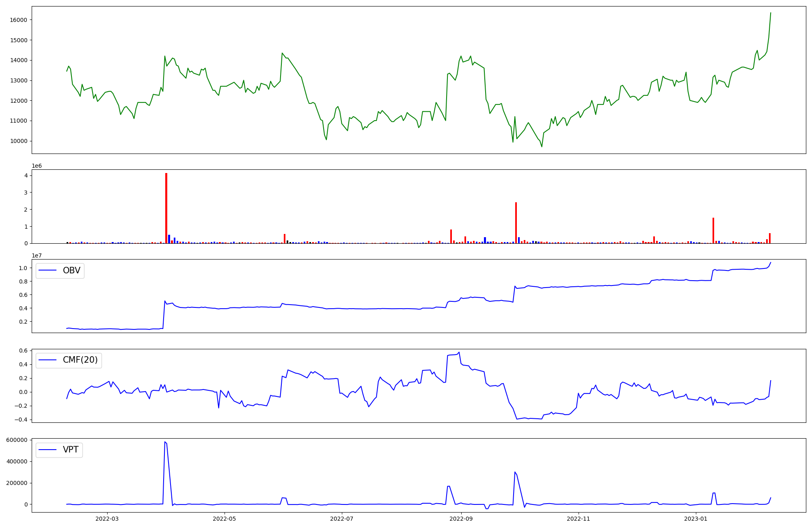
Task: Click the red volume bar peaking at 1.5
Action: point(713,230)
